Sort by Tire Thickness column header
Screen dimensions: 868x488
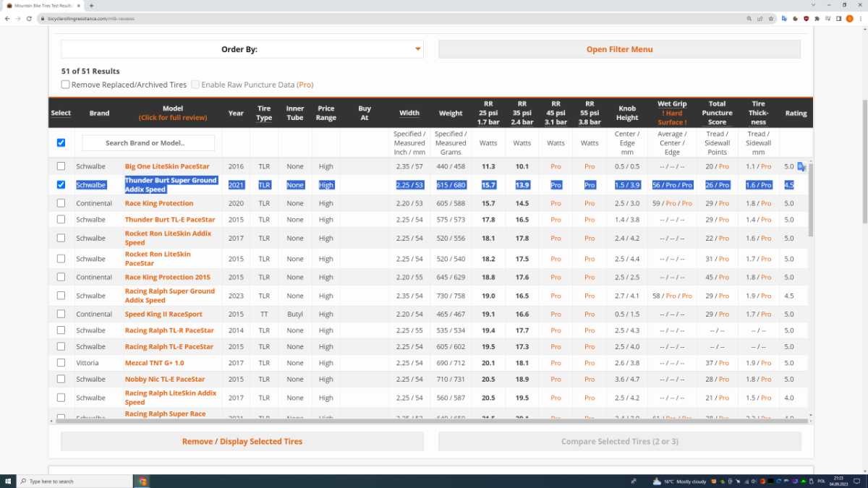point(758,113)
